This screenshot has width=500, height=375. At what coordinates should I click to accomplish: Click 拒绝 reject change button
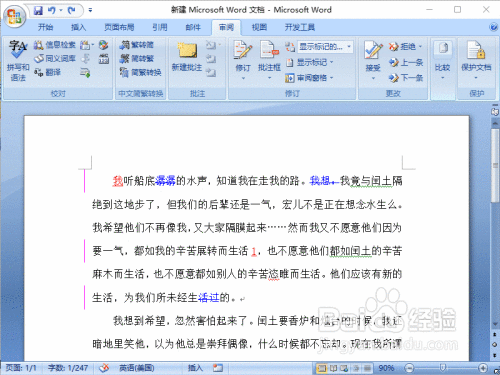(x=402, y=46)
